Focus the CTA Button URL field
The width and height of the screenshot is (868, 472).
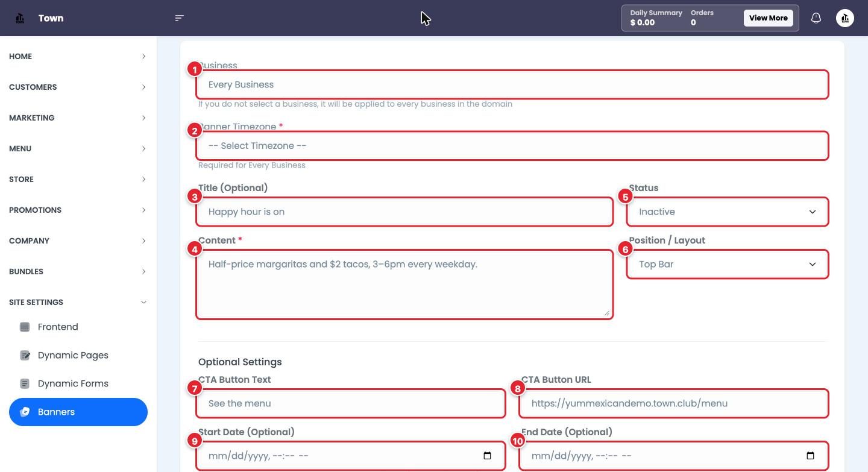[x=674, y=403]
